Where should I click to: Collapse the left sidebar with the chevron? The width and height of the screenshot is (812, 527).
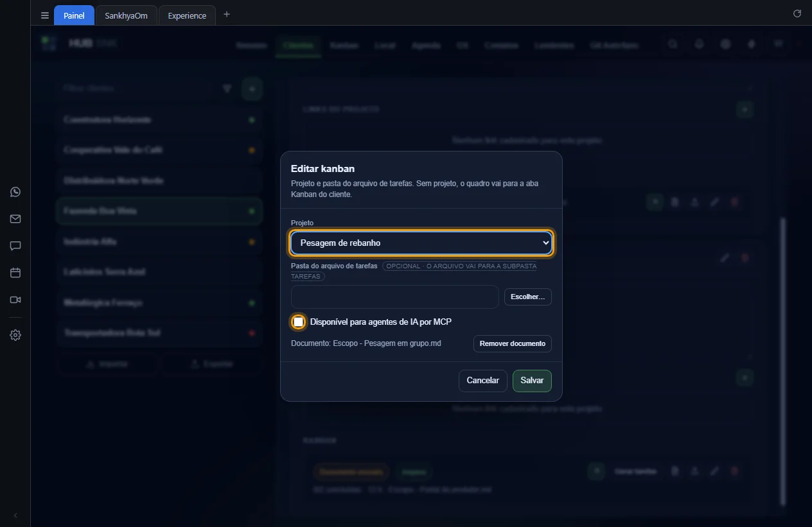click(x=15, y=515)
